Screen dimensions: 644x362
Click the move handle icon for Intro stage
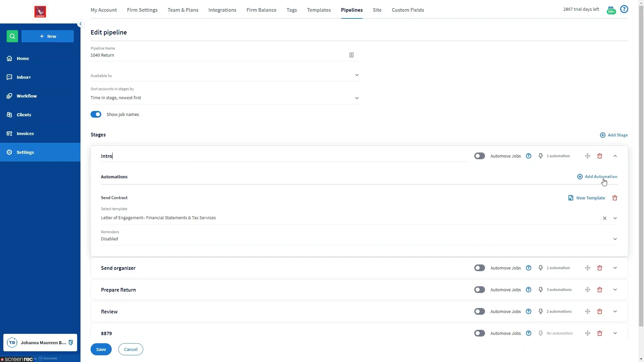pyautogui.click(x=588, y=156)
